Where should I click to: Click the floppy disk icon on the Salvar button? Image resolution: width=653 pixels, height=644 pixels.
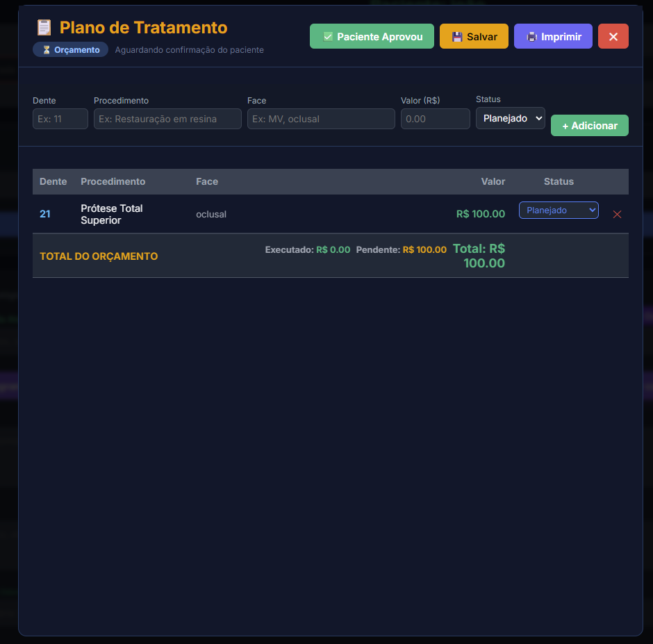pyautogui.click(x=456, y=36)
